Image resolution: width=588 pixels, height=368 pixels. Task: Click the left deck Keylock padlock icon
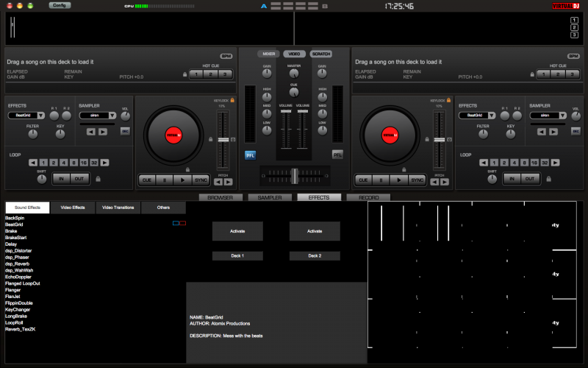pyautogui.click(x=233, y=100)
